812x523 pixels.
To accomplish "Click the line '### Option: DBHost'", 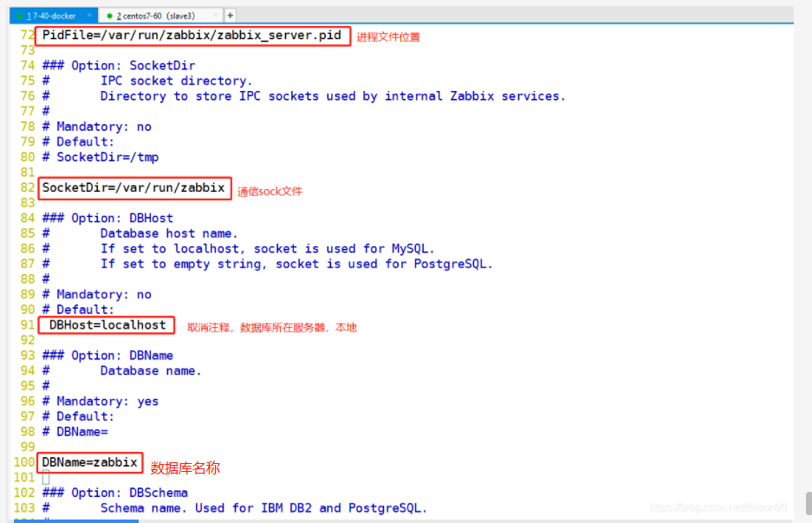I will click(107, 219).
